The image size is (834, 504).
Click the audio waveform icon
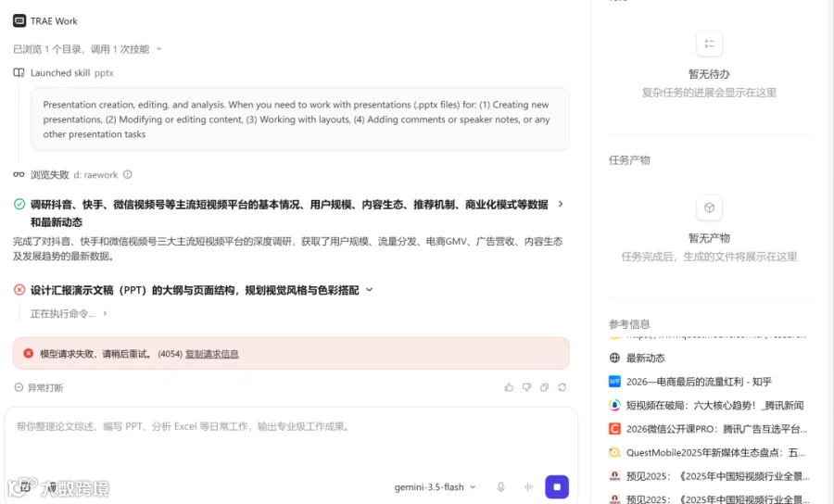[528, 487]
